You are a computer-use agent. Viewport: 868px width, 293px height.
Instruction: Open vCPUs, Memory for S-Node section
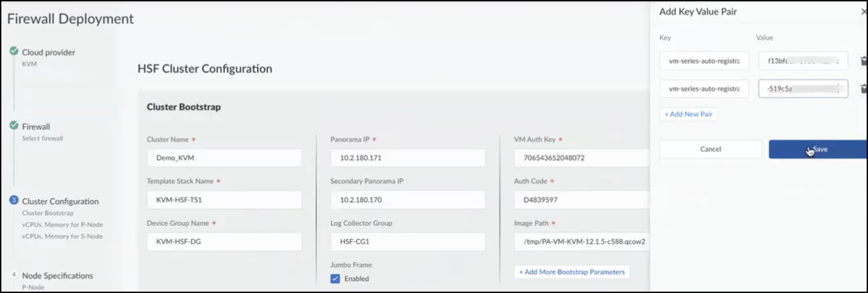(62, 236)
